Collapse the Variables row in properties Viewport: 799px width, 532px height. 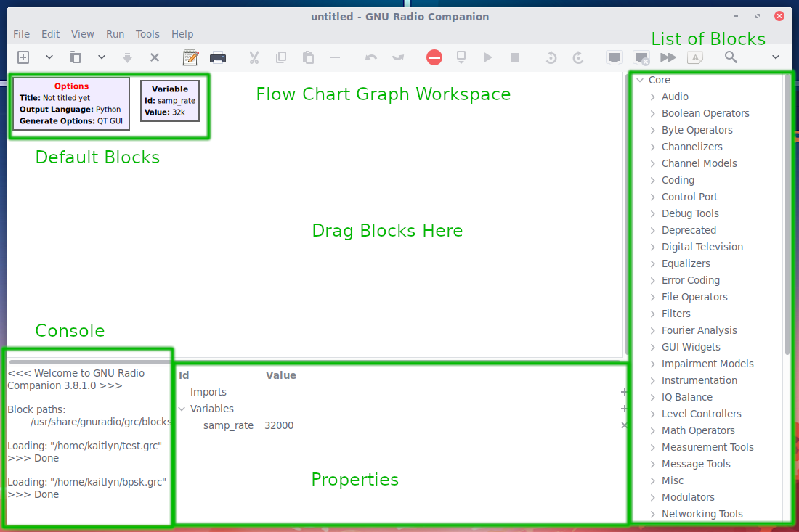click(182, 409)
